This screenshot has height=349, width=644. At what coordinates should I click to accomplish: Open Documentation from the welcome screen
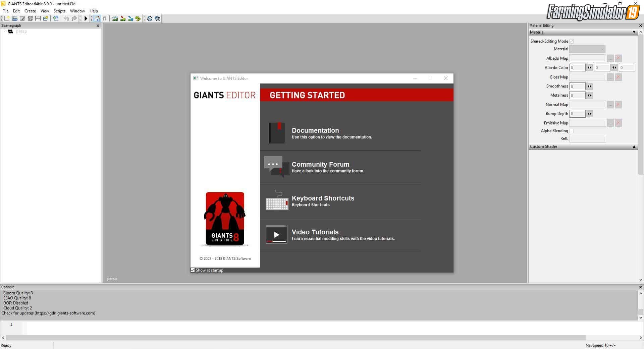click(315, 130)
